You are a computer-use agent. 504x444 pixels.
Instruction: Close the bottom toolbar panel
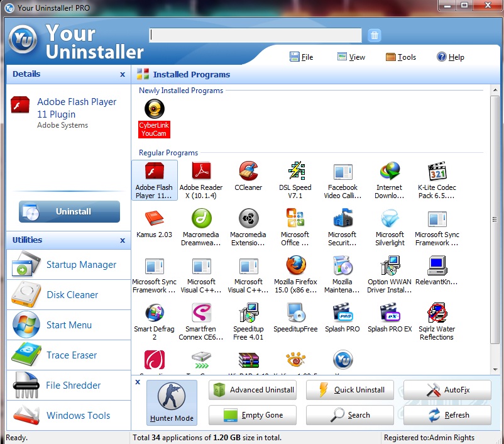(x=138, y=382)
